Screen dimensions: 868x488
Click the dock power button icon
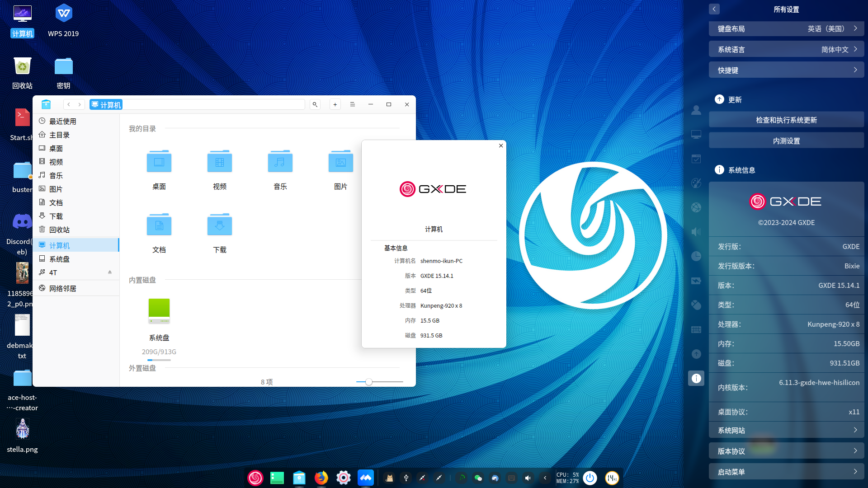(x=590, y=478)
